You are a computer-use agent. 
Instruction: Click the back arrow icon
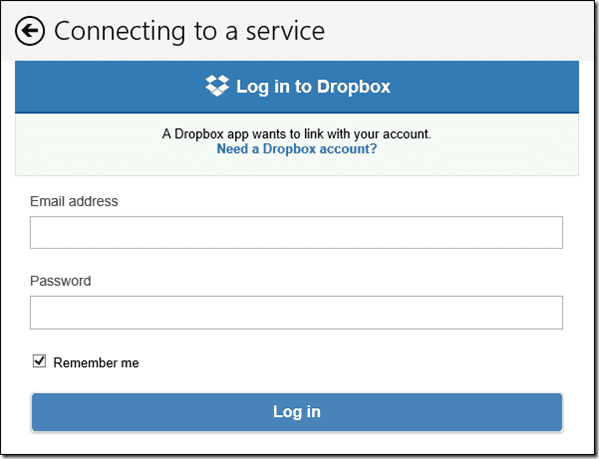pyautogui.click(x=30, y=31)
